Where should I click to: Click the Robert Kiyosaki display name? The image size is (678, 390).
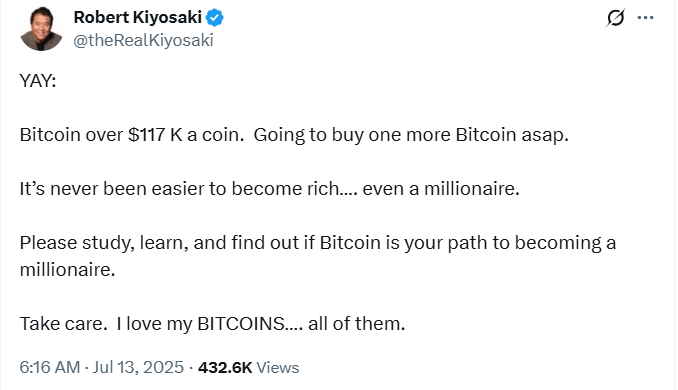138,17
